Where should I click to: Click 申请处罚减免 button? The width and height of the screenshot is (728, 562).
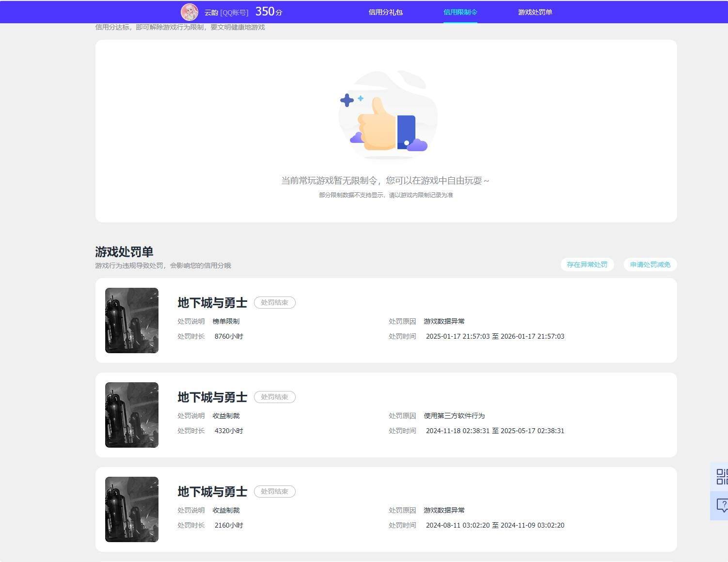tap(650, 265)
